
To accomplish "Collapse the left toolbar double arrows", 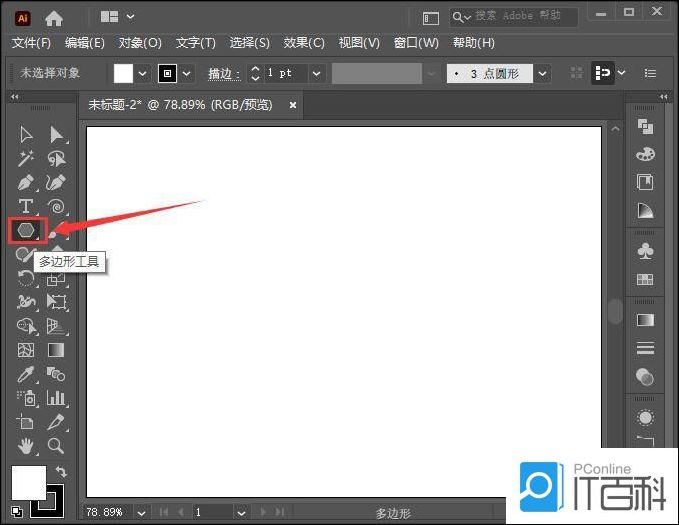I will click(x=15, y=97).
